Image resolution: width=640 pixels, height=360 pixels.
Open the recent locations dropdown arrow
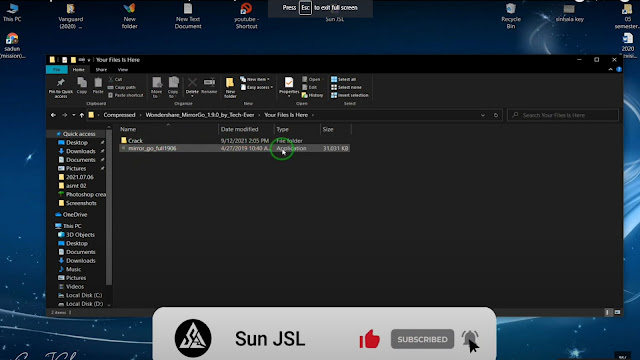pos(73,115)
